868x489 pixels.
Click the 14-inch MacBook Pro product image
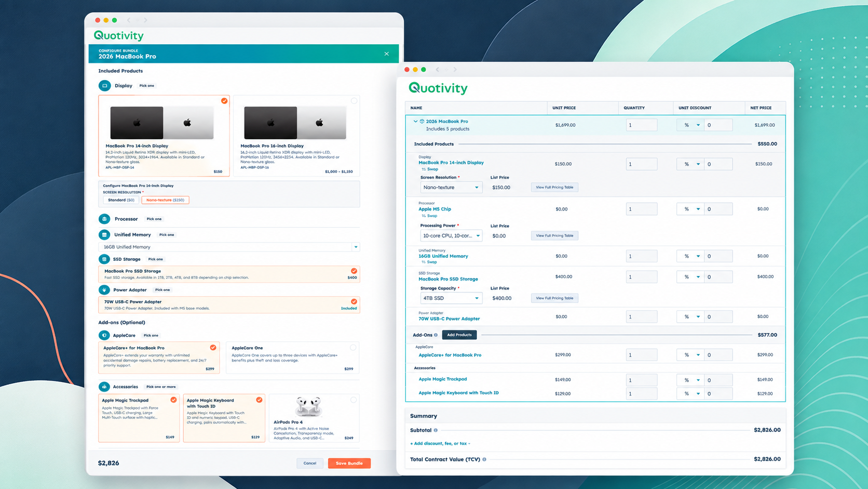[x=162, y=123]
